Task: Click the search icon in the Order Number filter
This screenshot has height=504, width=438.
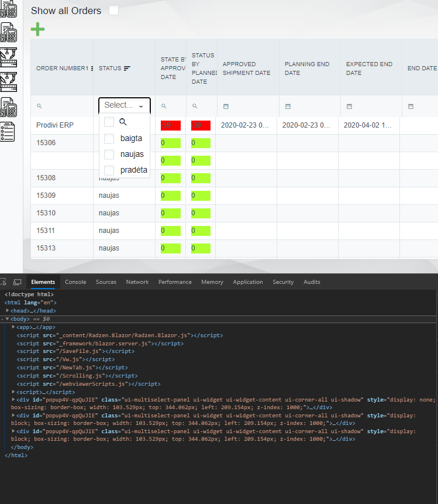Action: 40,107
